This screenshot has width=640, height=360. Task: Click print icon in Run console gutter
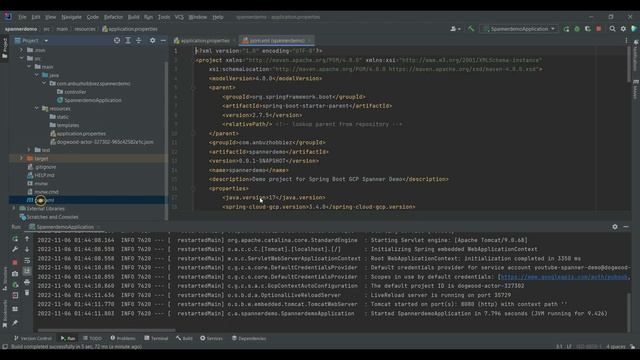27,282
